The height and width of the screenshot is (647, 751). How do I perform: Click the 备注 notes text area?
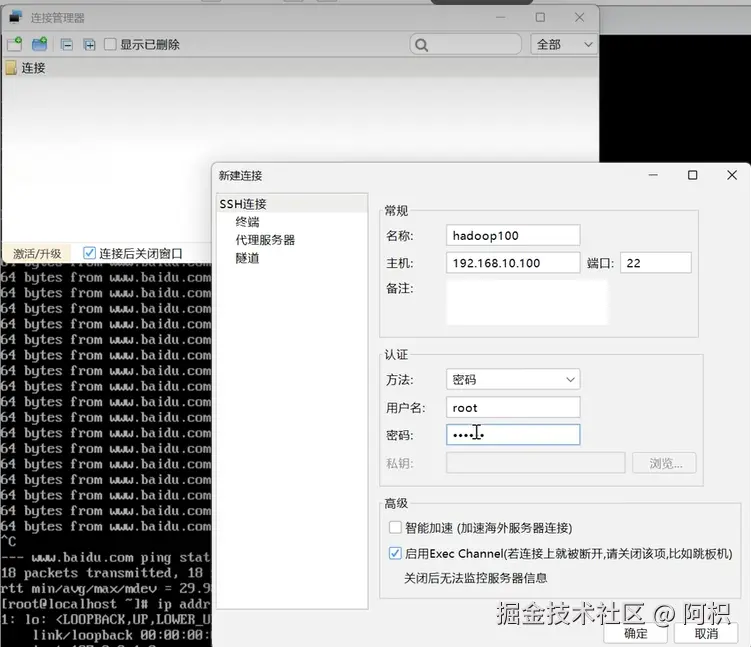pyautogui.click(x=527, y=302)
